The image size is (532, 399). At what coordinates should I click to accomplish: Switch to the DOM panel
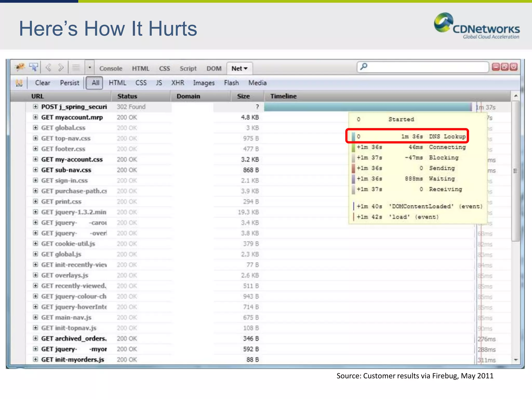(214, 69)
